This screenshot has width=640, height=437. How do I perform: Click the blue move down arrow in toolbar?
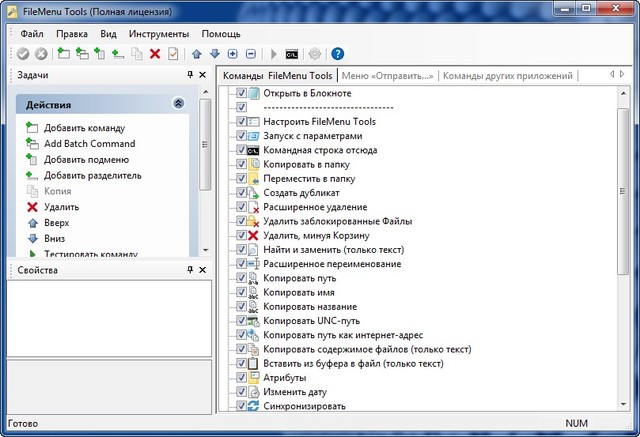tap(214, 53)
